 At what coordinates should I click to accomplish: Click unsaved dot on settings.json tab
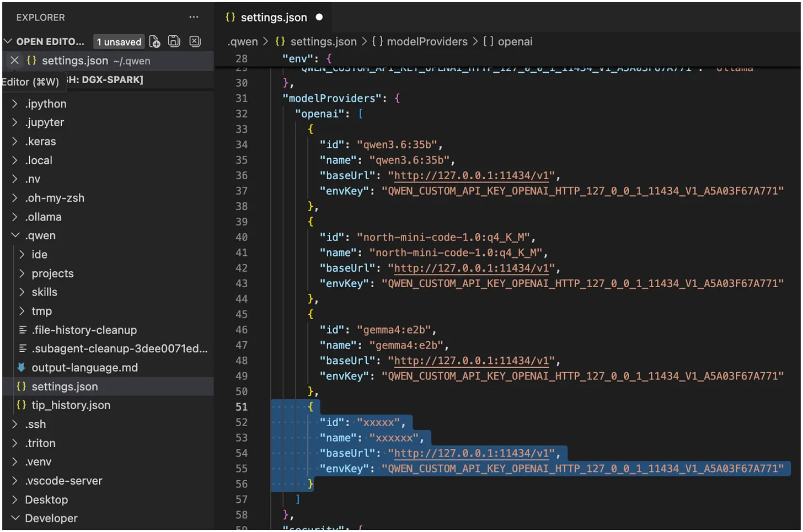[x=319, y=17]
